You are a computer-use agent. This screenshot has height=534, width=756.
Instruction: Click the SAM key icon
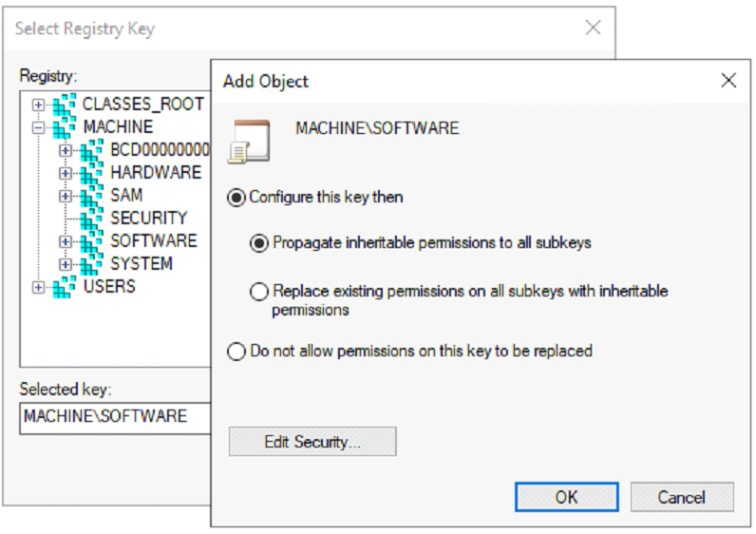pos(92,196)
